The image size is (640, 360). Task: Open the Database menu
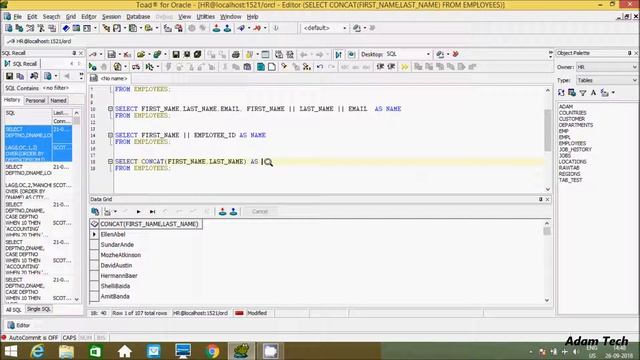click(x=138, y=17)
